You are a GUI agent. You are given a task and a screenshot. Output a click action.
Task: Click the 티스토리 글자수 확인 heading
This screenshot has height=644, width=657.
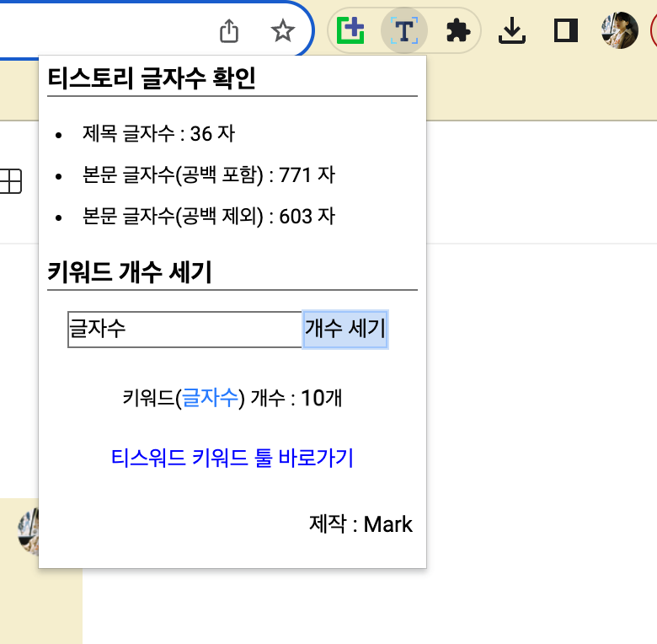pos(152,78)
